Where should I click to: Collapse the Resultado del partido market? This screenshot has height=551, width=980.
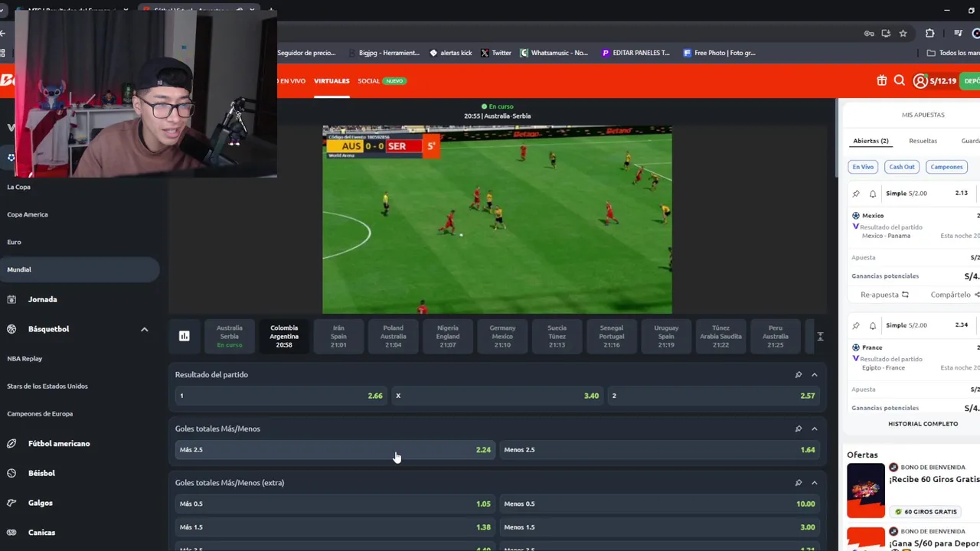click(x=815, y=374)
